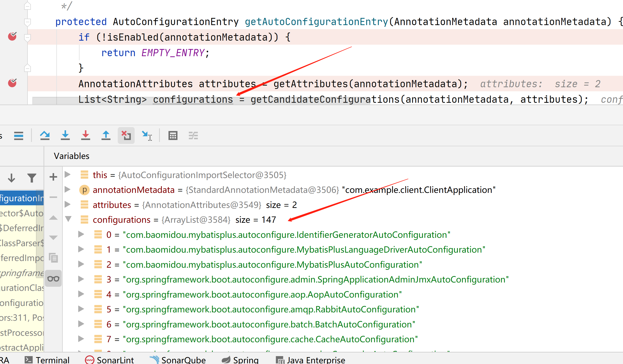The image size is (623, 364).
Task: Toggle the glasses watches-view button
Action: pos(53,278)
